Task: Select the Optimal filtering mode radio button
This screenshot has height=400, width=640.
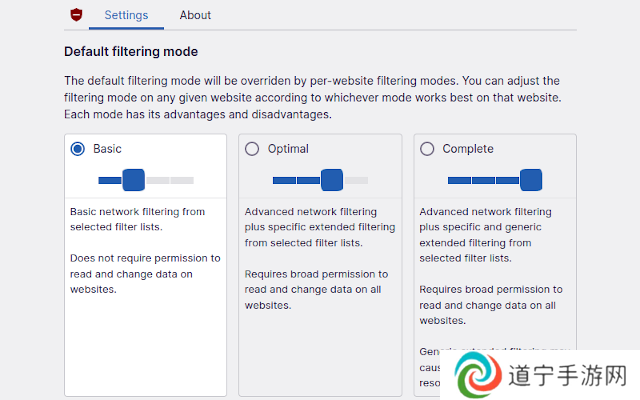Action: coord(252,149)
